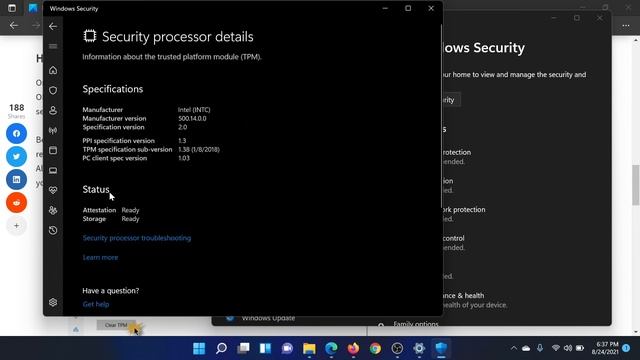Open File Explorer from taskbar
Image resolution: width=640 pixels, height=360 pixels.
coord(309,348)
